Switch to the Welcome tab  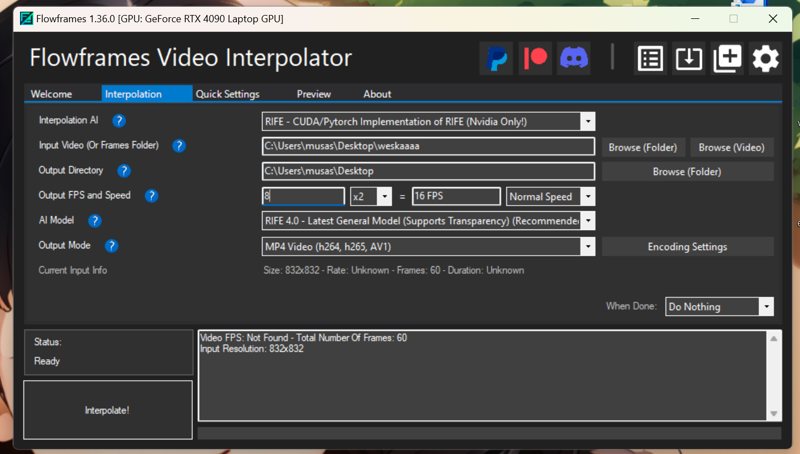(52, 94)
